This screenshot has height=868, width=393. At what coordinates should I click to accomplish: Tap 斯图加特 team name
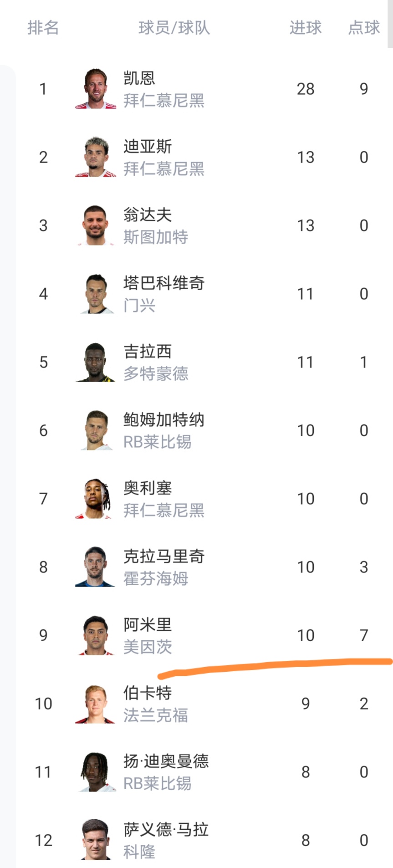[x=156, y=237]
